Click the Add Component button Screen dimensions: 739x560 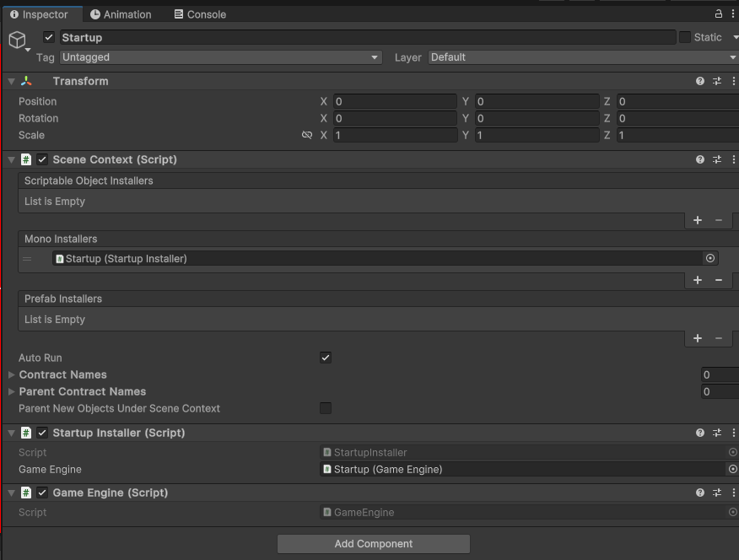click(x=373, y=544)
